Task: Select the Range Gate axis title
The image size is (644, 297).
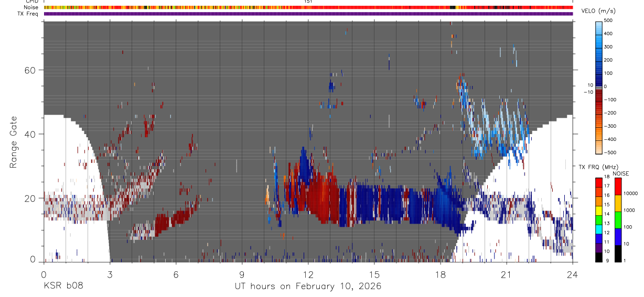Action: pos(14,141)
